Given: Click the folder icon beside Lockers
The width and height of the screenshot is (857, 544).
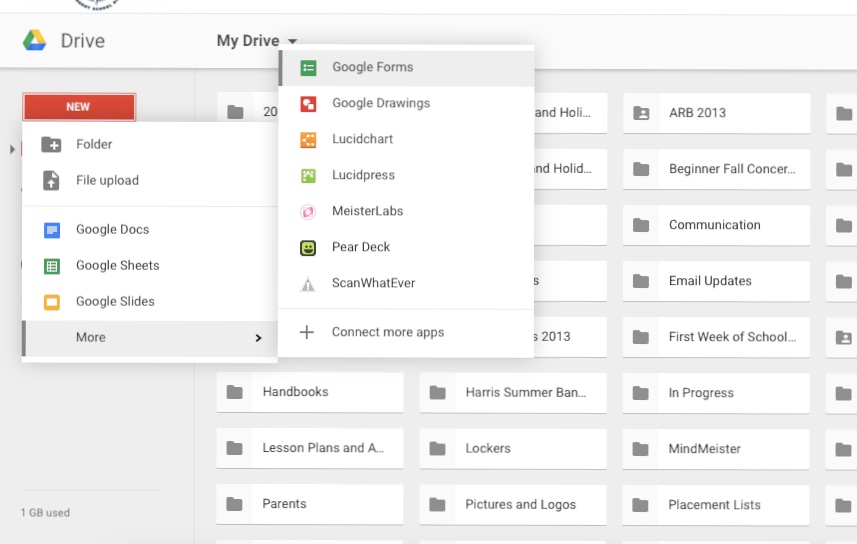Looking at the screenshot, I should coord(438,448).
